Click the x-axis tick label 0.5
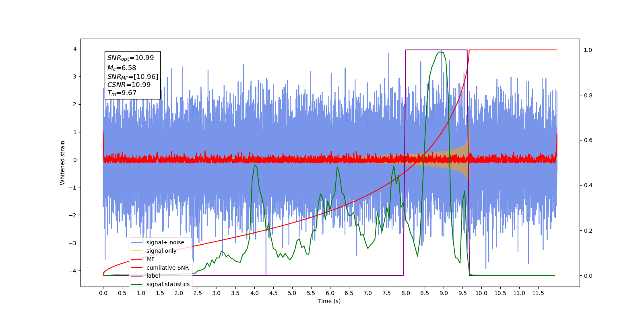 [x=122, y=293]
